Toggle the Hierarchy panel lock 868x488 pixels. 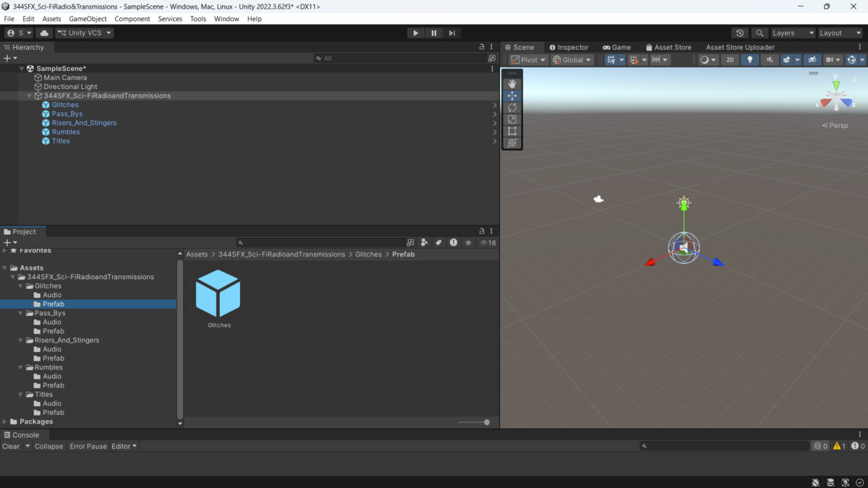[x=482, y=47]
